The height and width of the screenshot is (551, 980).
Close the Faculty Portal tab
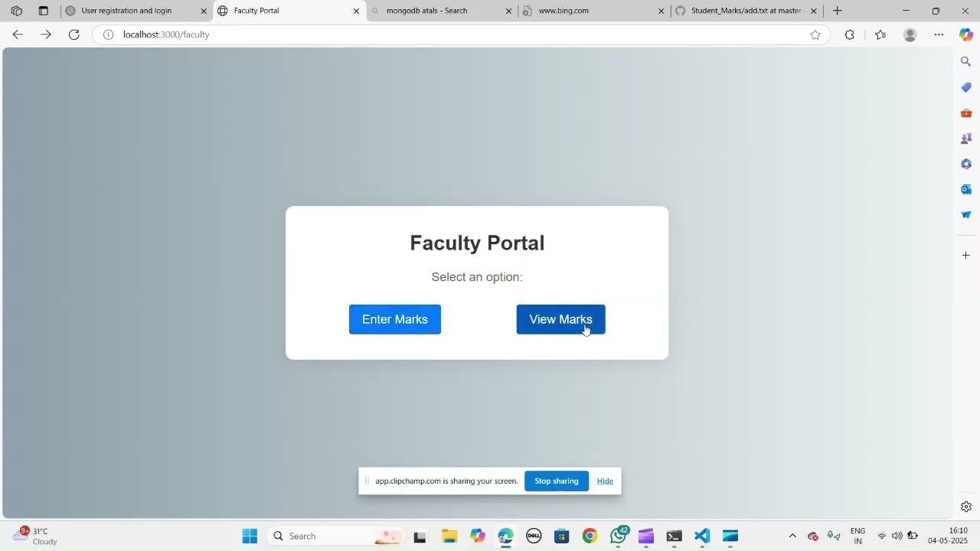(356, 11)
